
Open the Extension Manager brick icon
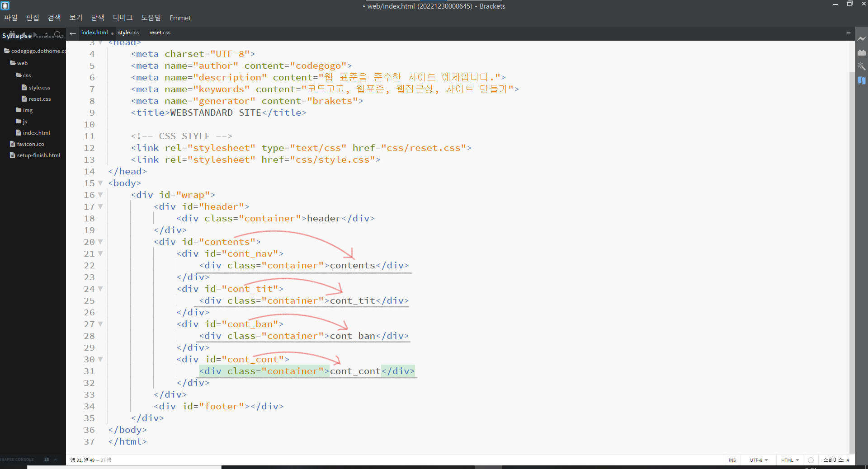point(862,52)
